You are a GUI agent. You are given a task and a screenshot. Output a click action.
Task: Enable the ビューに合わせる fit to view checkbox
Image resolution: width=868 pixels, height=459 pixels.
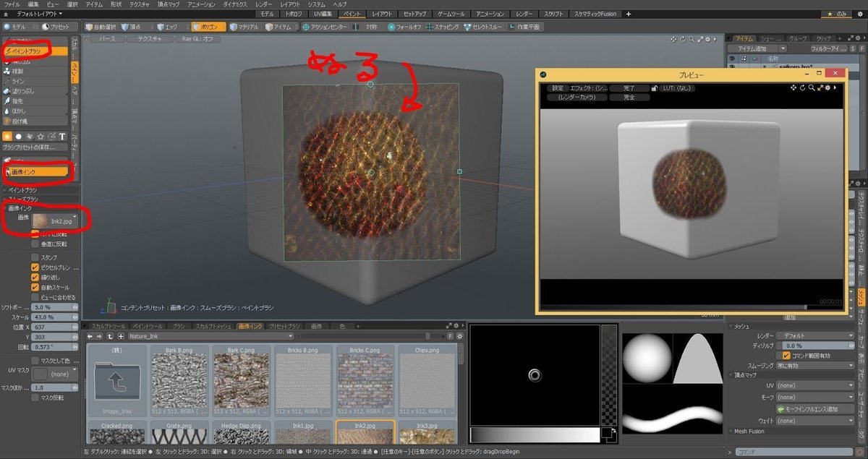(35, 297)
